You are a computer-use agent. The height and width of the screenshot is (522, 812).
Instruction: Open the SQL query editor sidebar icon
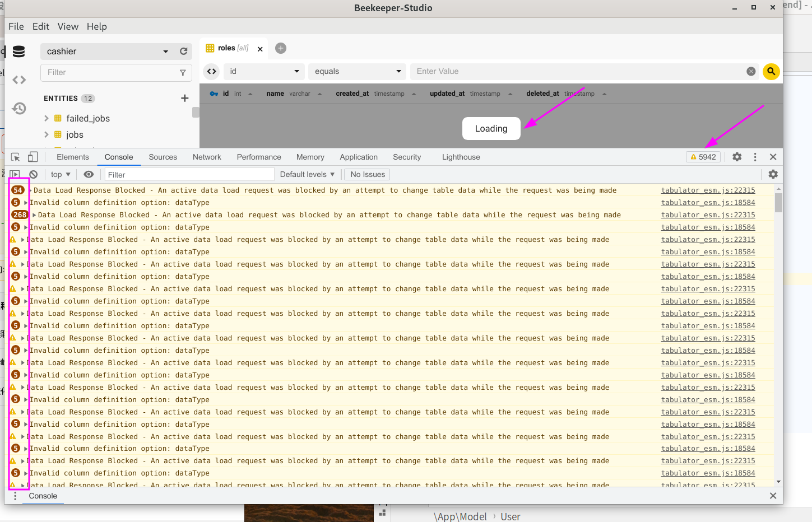[x=18, y=80]
